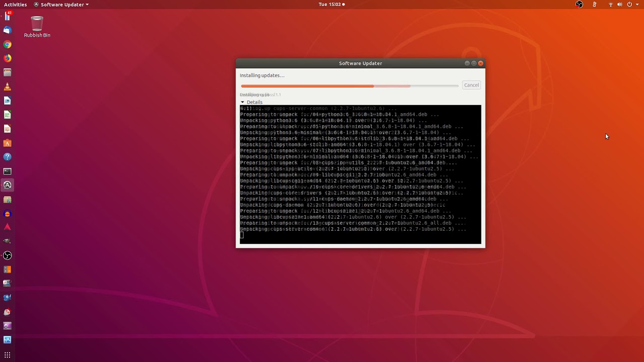
Task: Open the Tue 15:02 clock menu
Action: (x=332, y=5)
